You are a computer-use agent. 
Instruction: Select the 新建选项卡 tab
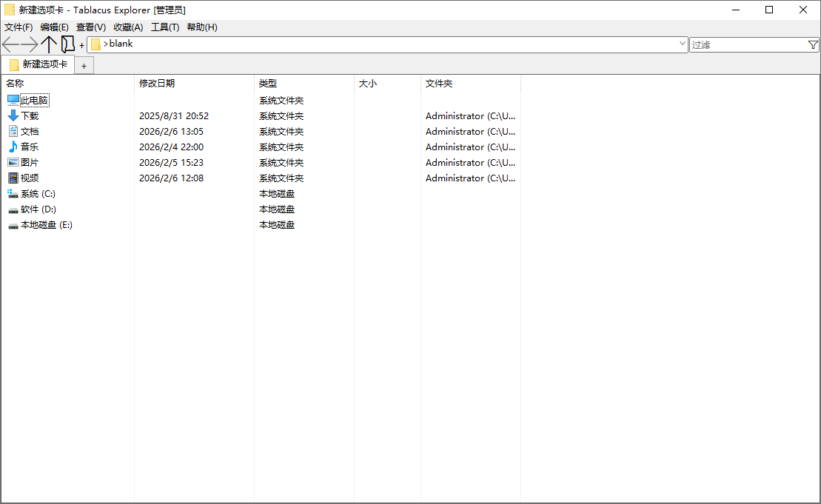38,65
